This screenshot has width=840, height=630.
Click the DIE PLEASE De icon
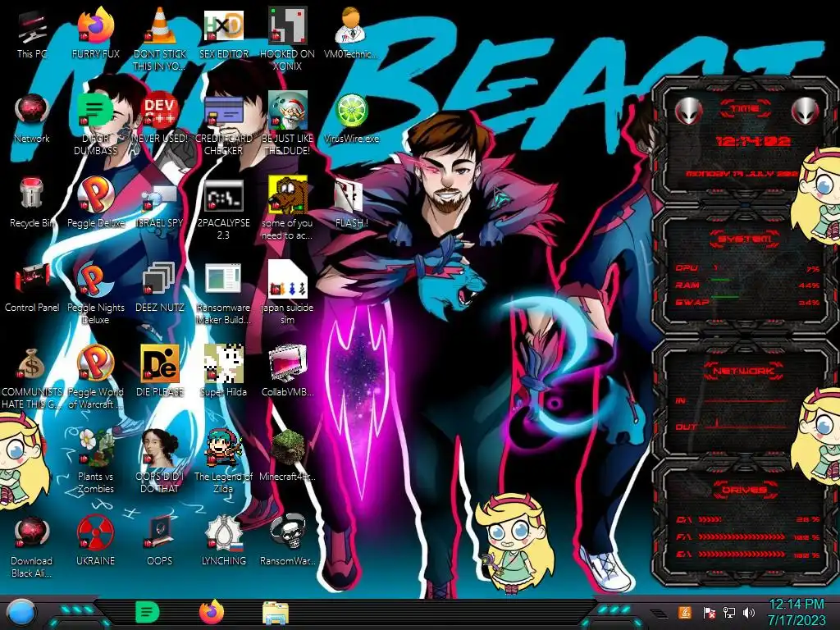pyautogui.click(x=160, y=363)
